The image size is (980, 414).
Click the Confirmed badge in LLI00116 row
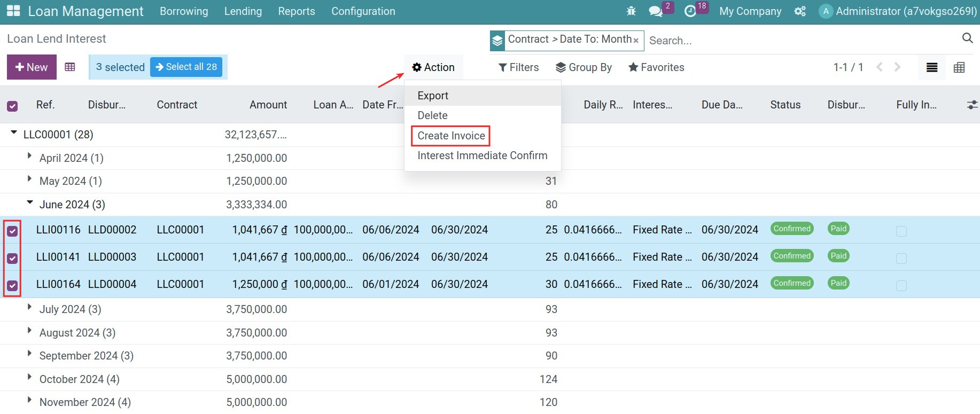coord(792,229)
